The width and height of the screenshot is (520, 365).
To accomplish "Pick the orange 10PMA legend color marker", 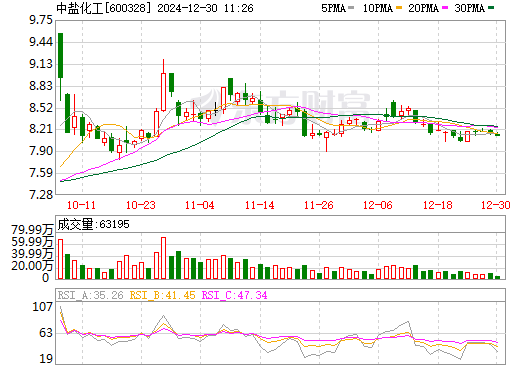I will [x=399, y=8].
